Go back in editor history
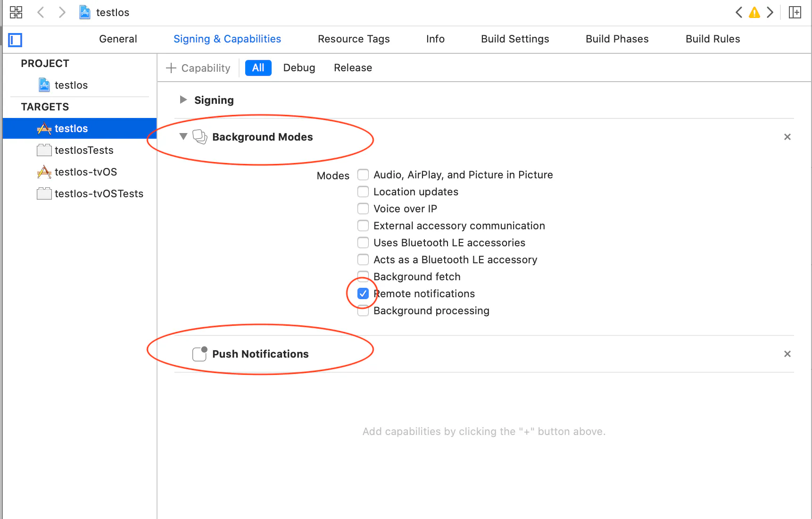812x519 pixels. tap(41, 12)
